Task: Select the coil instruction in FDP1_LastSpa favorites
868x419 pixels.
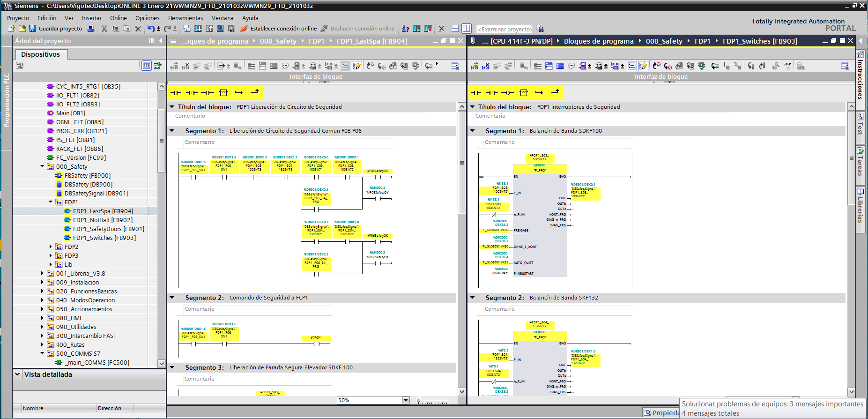Action: (208, 93)
